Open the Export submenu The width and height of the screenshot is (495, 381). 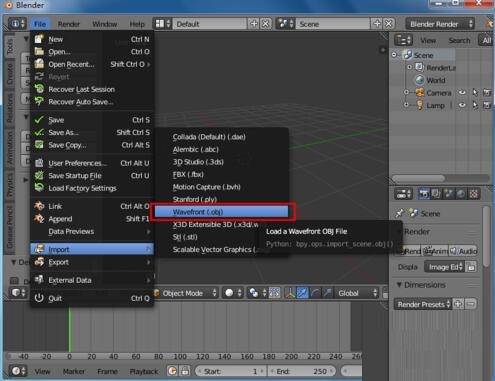tap(92, 262)
